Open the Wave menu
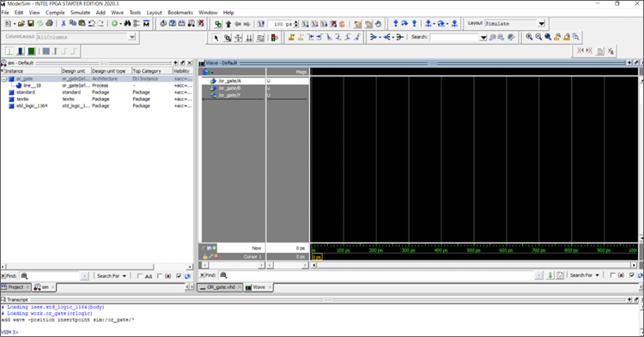Screen dimensions: 644x337 pyautogui.click(x=117, y=13)
